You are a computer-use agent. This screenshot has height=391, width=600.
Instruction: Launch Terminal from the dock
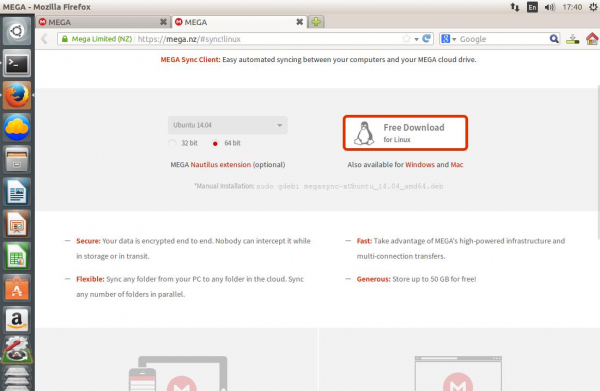(17, 64)
